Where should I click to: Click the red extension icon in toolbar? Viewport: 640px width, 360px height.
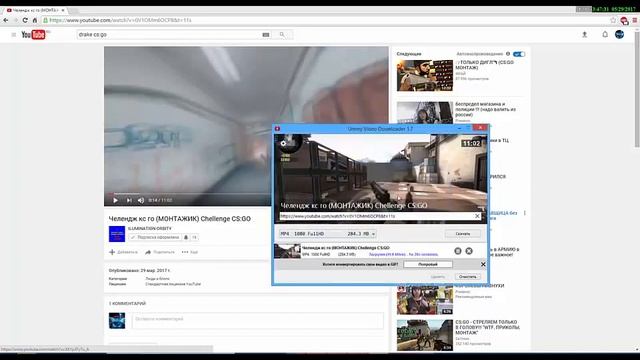pos(624,20)
